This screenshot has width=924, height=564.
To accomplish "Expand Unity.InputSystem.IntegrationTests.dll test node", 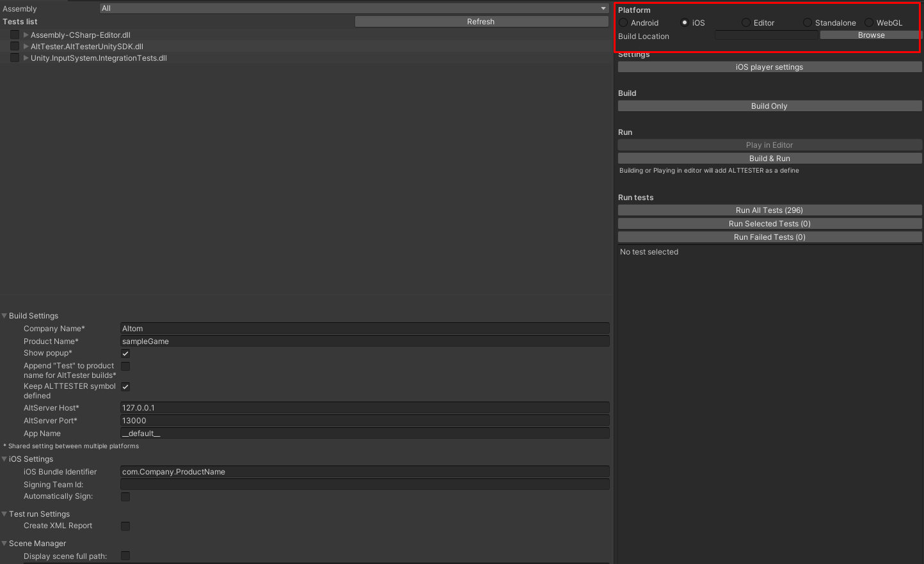I will [26, 58].
